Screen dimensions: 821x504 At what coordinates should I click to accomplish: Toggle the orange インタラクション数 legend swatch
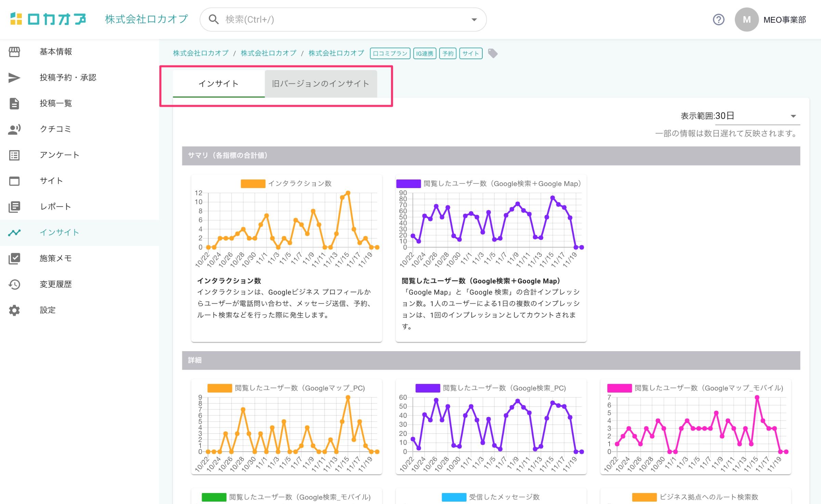click(x=253, y=184)
